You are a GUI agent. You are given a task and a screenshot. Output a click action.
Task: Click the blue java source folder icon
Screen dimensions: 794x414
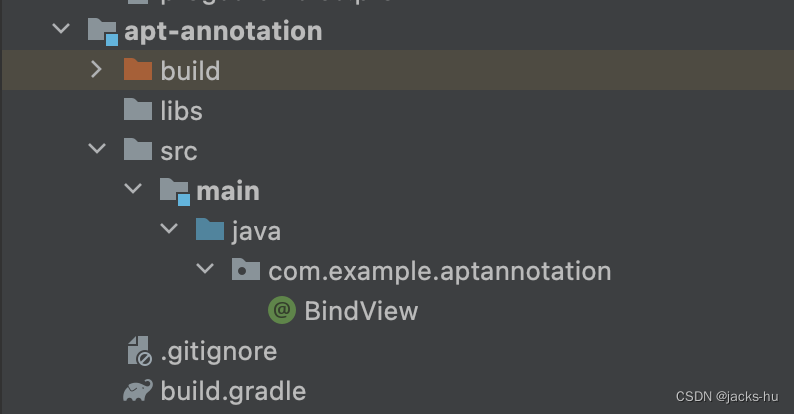pyautogui.click(x=210, y=230)
